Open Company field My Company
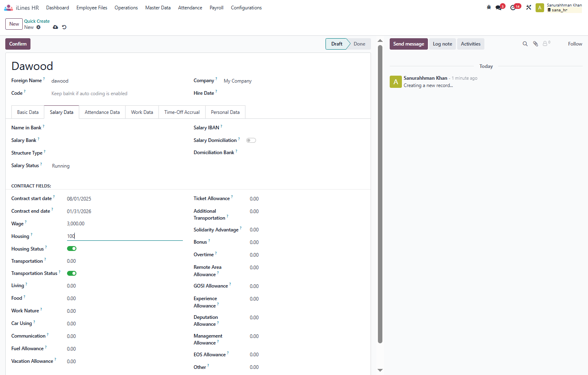Viewport: 588px width, 375px height. 294,81
